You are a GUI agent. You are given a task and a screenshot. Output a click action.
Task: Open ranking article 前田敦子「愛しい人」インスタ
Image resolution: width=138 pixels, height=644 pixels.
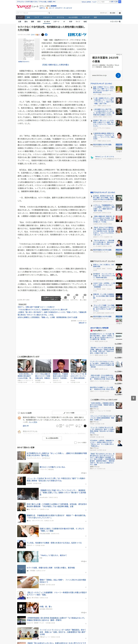pos(104,123)
